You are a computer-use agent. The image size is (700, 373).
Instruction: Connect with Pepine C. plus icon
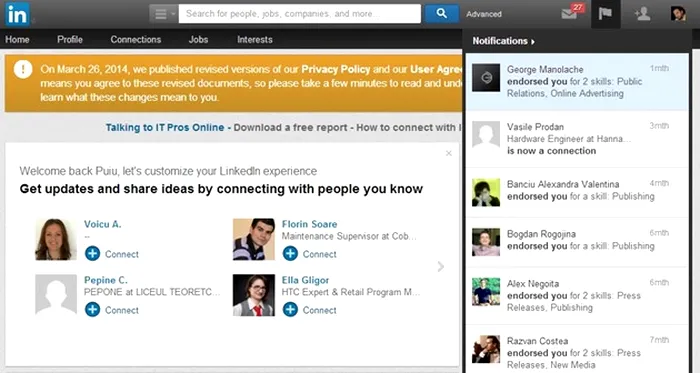92,309
